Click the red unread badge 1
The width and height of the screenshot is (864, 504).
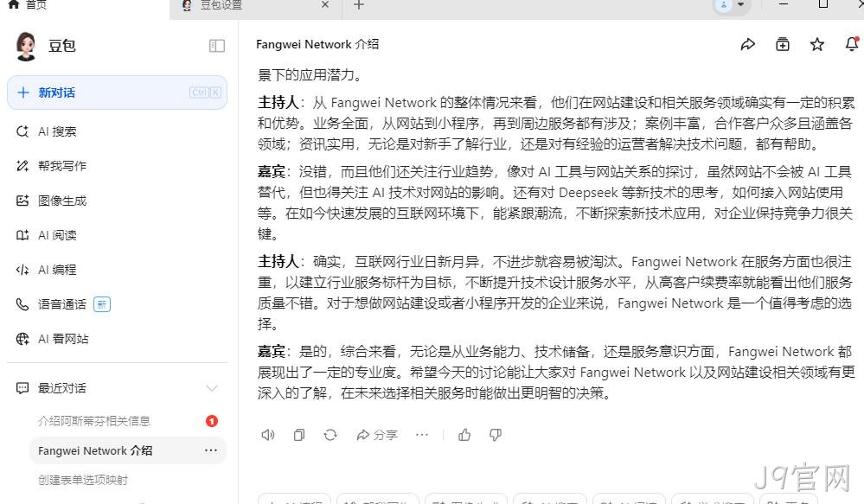212,421
